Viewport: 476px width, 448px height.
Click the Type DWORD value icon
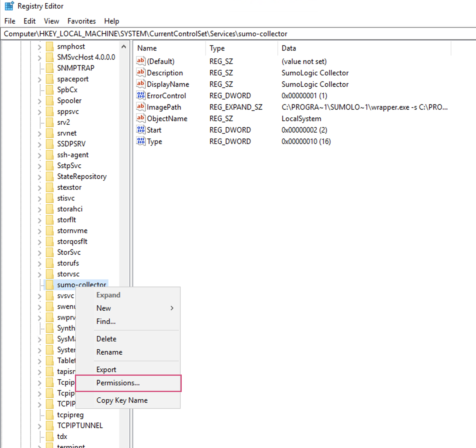(x=141, y=141)
